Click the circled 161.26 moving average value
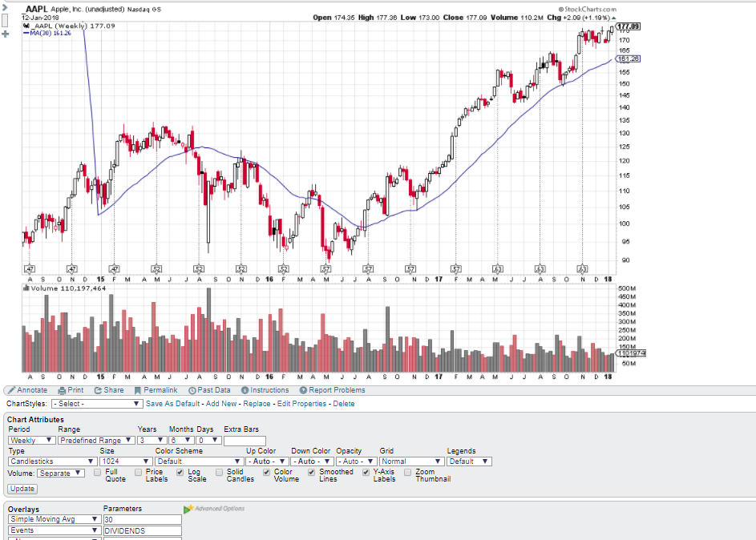756x540 pixels. pyautogui.click(x=629, y=58)
